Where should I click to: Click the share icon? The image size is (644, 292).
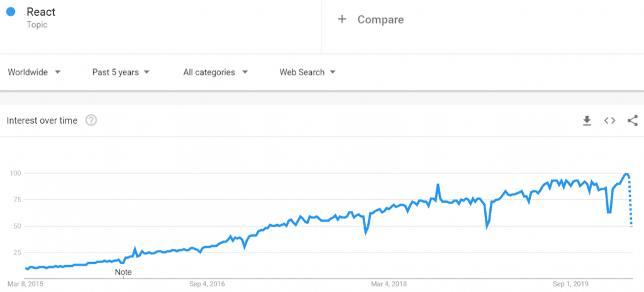tap(632, 121)
